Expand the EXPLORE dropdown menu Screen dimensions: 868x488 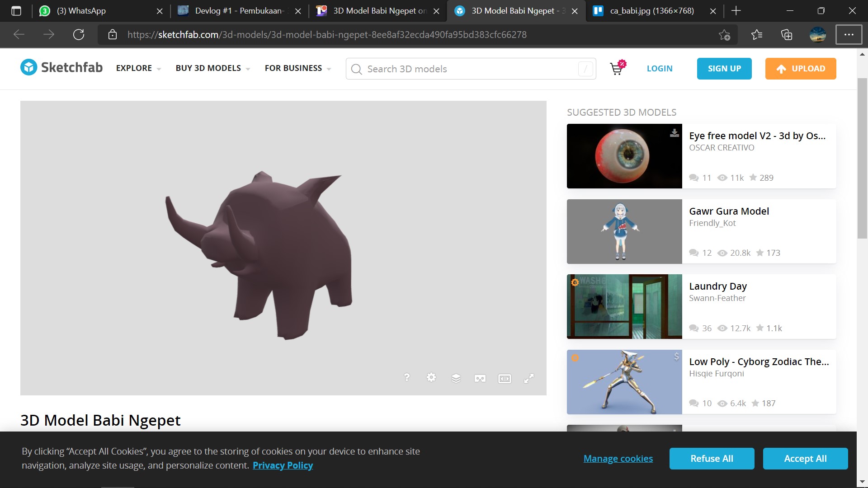tap(138, 68)
